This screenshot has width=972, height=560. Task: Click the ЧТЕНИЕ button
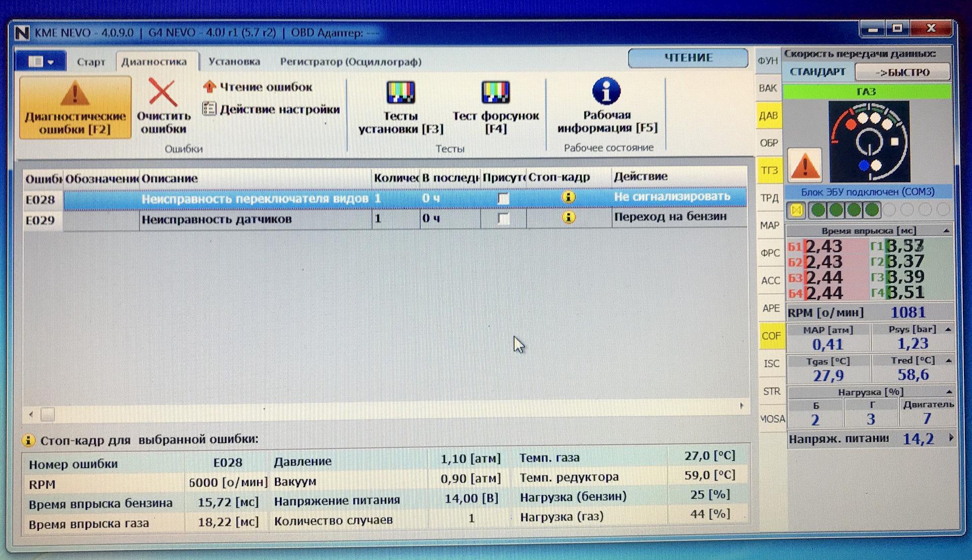point(687,58)
